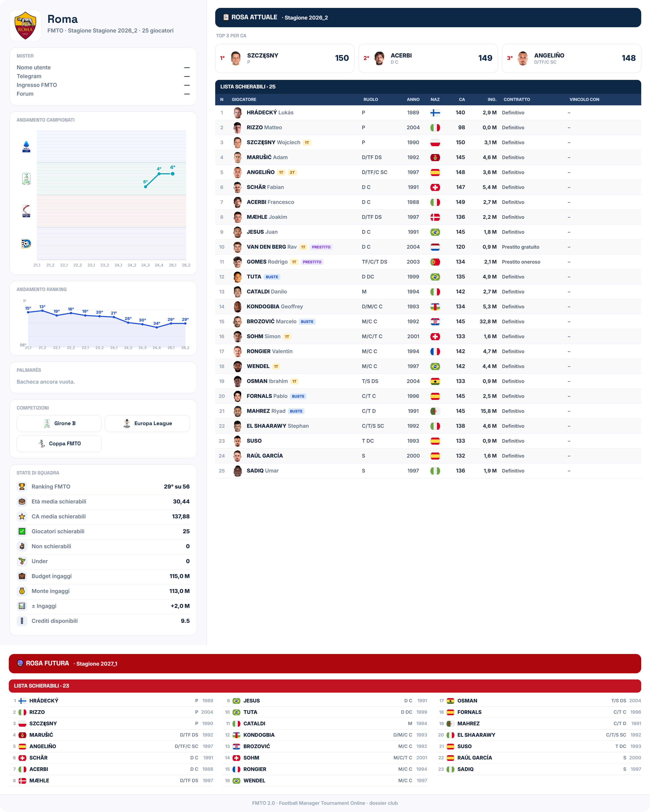The width and height of the screenshot is (650, 812).
Task: Click the Serie A league icon in chart
Action: pos(26,147)
